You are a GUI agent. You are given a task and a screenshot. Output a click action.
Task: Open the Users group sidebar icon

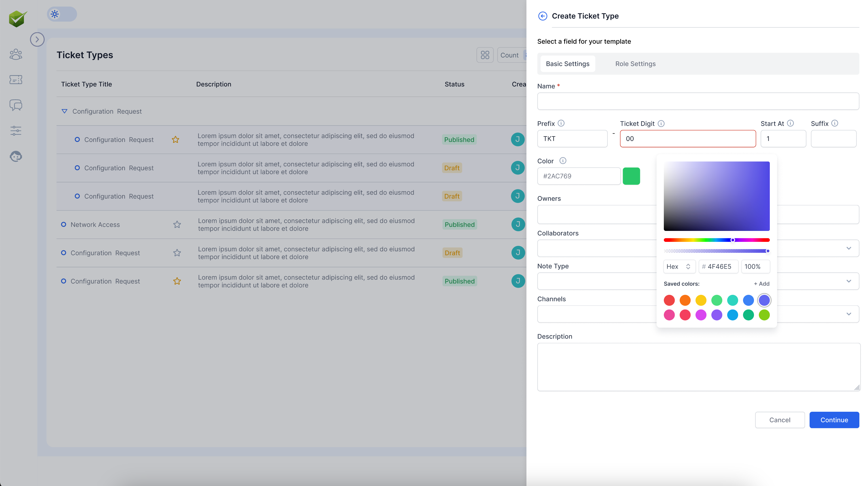coord(16,54)
